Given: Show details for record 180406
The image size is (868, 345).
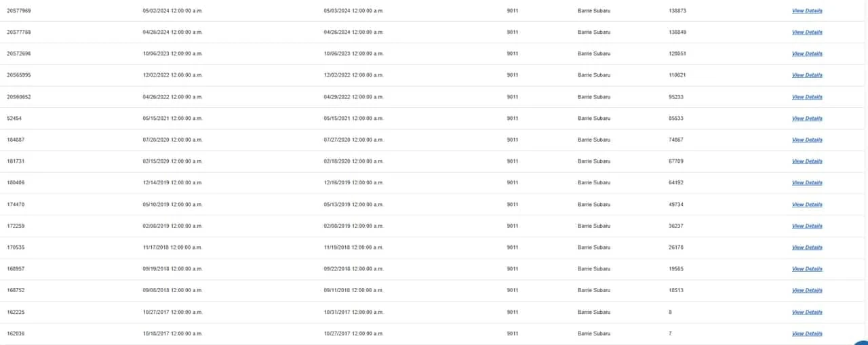Looking at the screenshot, I should click(807, 183).
